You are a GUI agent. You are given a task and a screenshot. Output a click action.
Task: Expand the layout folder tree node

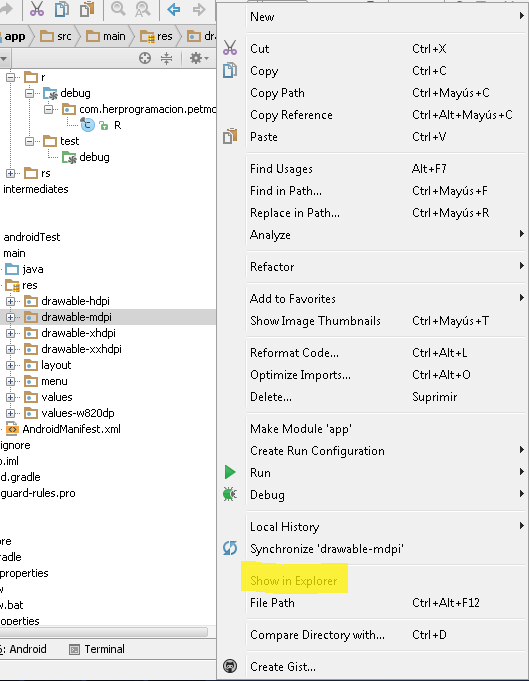tap(10, 365)
